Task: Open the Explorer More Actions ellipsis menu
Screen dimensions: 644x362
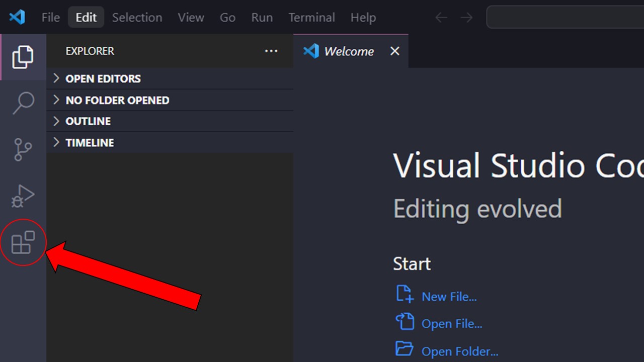Action: [271, 51]
